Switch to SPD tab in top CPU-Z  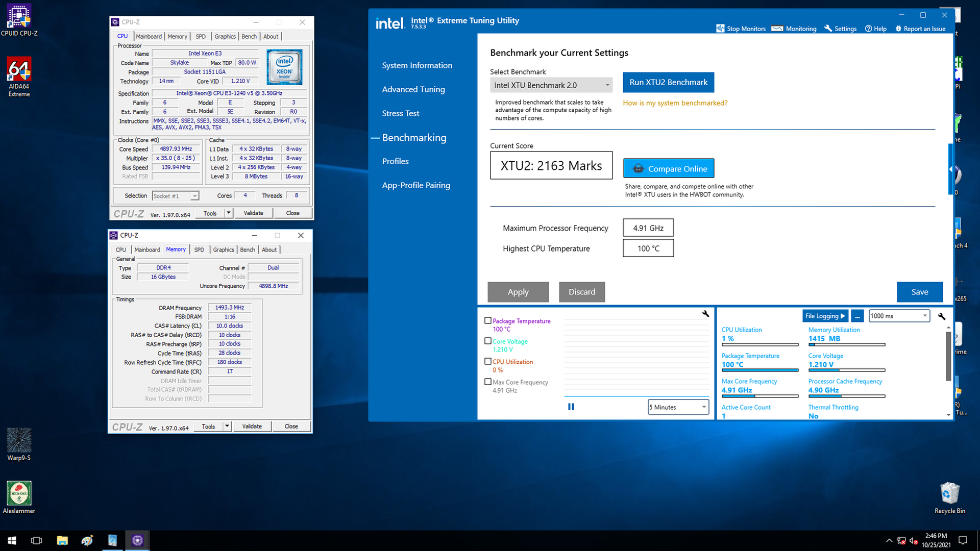point(201,36)
